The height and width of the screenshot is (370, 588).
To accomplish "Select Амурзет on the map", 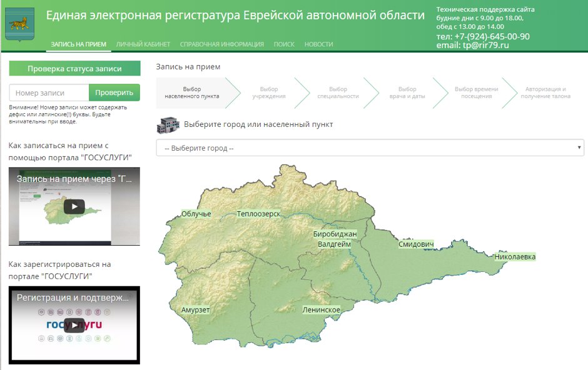I will (195, 310).
